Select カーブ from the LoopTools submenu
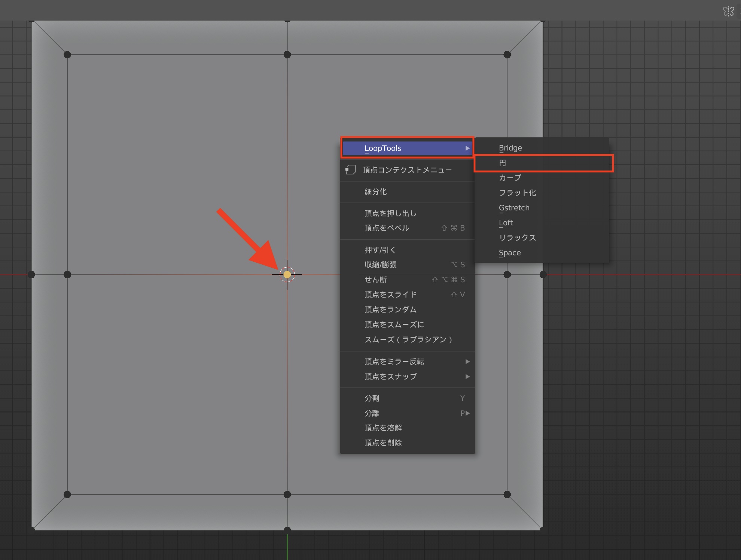 (510, 178)
